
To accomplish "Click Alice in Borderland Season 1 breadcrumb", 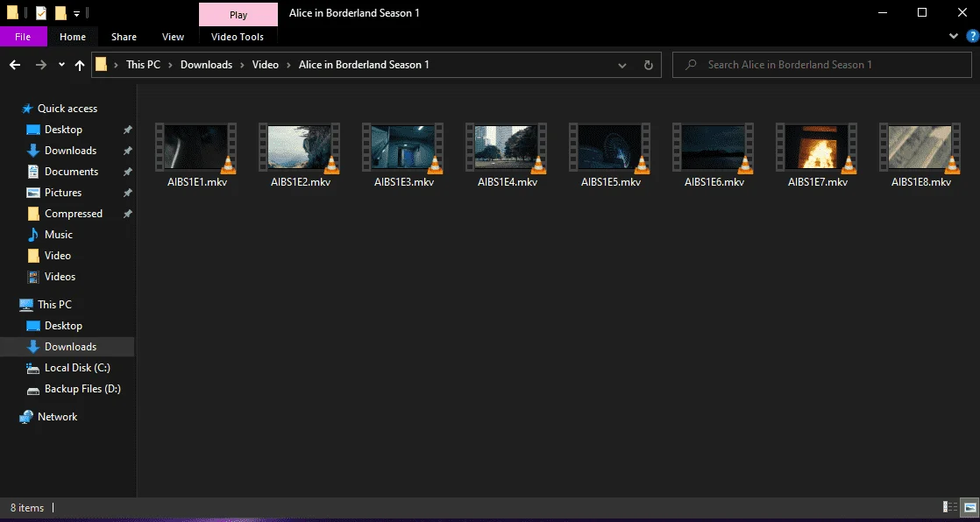I will coord(364,65).
